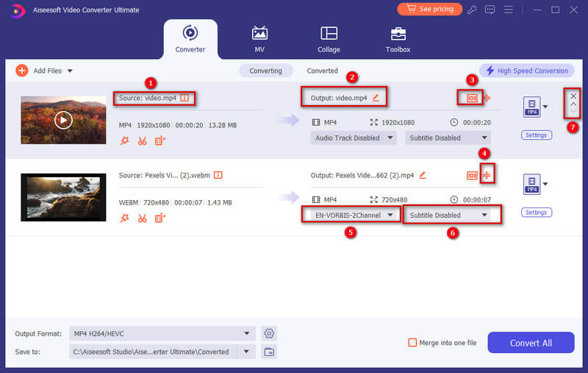Open compress tool for video.mp4
Viewport: 588px width, 373px height.
(x=487, y=98)
